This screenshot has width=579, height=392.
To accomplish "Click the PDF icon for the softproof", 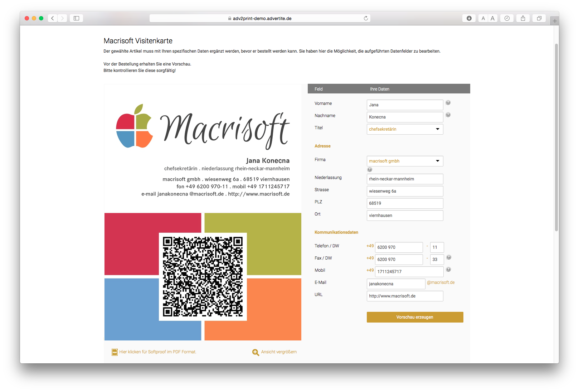I will (115, 352).
